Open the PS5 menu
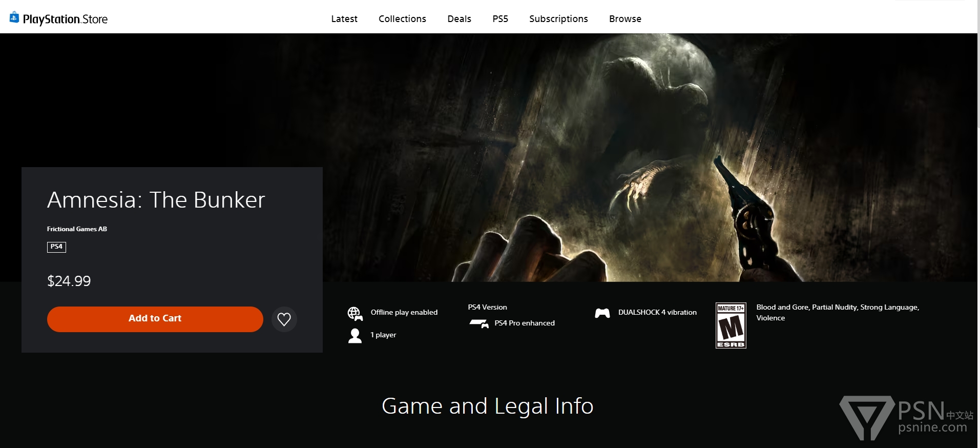The height and width of the screenshot is (448, 980). click(x=501, y=19)
